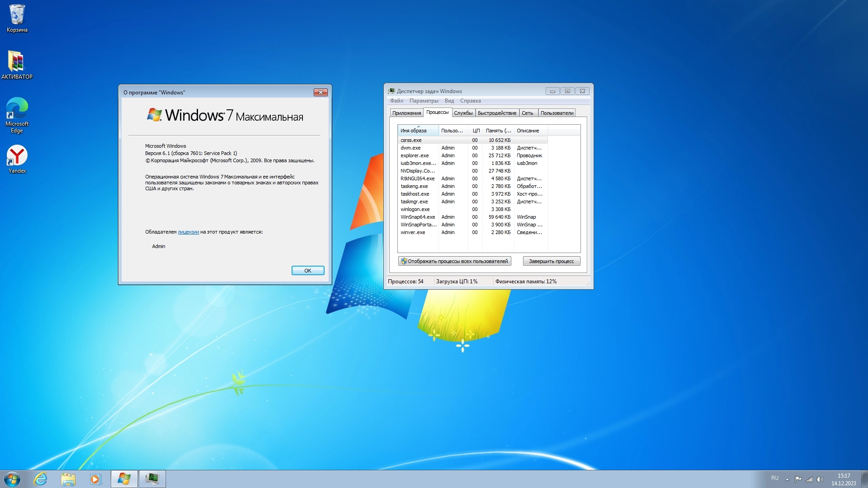Open the Параметры menu
Screen dimensions: 868x488
pos(424,101)
